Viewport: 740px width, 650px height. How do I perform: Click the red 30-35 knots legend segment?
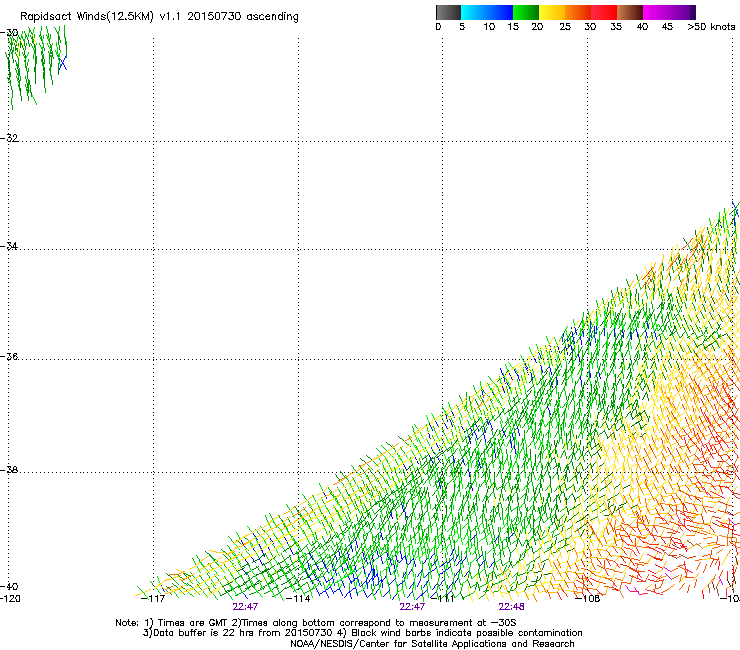(x=604, y=12)
